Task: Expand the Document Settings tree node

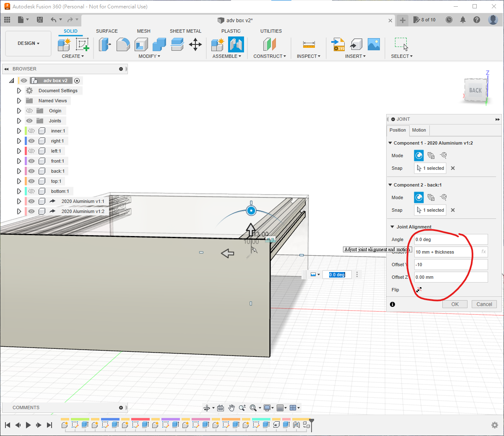Action: pyautogui.click(x=19, y=91)
